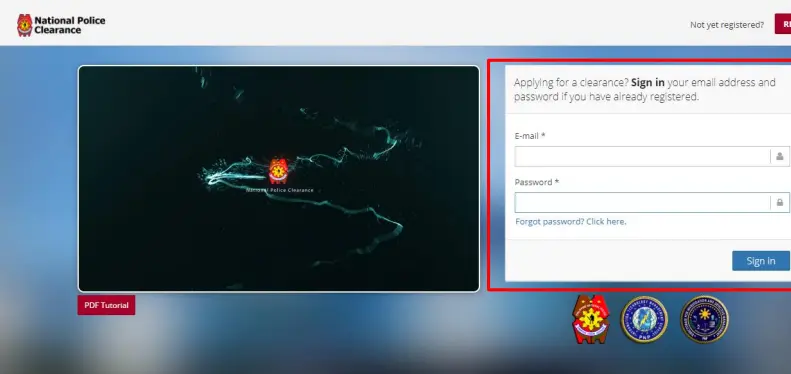
Task: Open the PDF Tutorial
Action: coord(106,305)
